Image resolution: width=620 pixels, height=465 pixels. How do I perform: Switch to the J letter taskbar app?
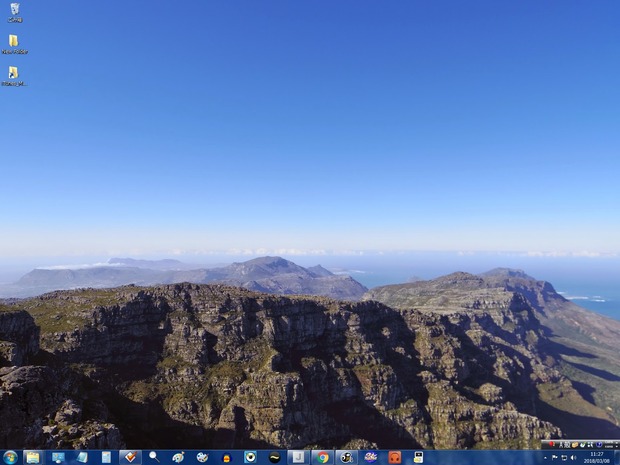[x=299, y=457]
